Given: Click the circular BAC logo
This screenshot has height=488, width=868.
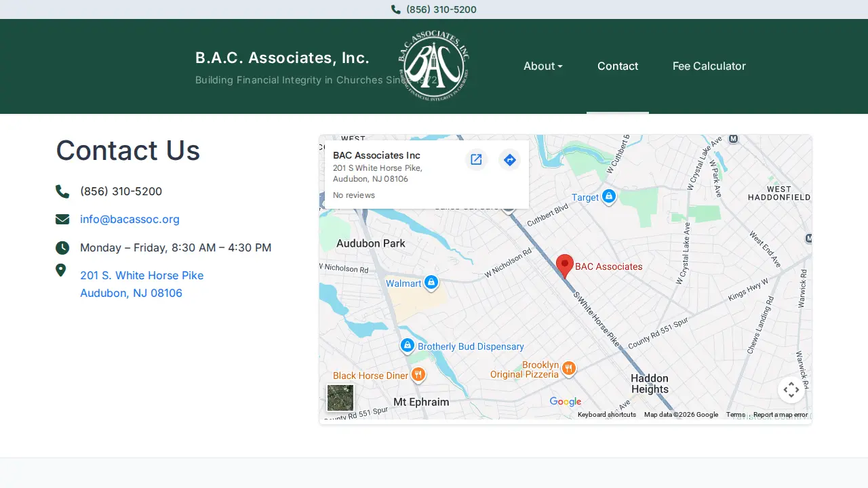Looking at the screenshot, I should click(x=434, y=66).
